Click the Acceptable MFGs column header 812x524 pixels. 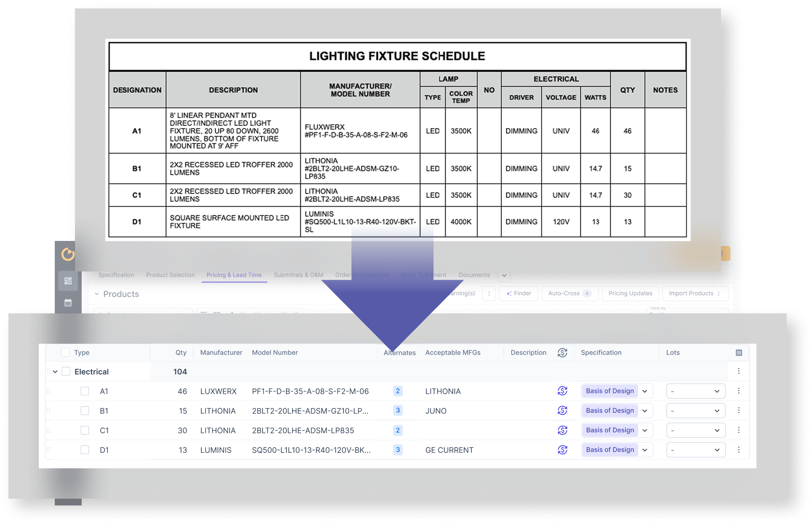[x=453, y=353]
